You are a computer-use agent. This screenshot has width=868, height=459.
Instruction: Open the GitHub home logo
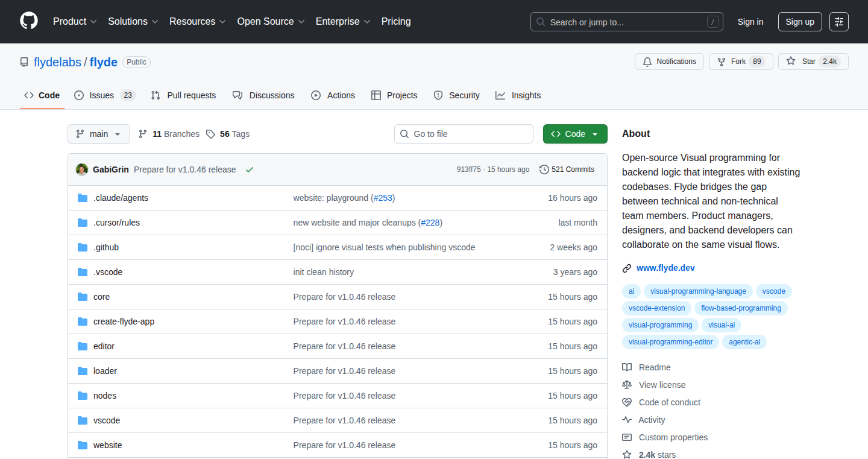click(x=29, y=21)
